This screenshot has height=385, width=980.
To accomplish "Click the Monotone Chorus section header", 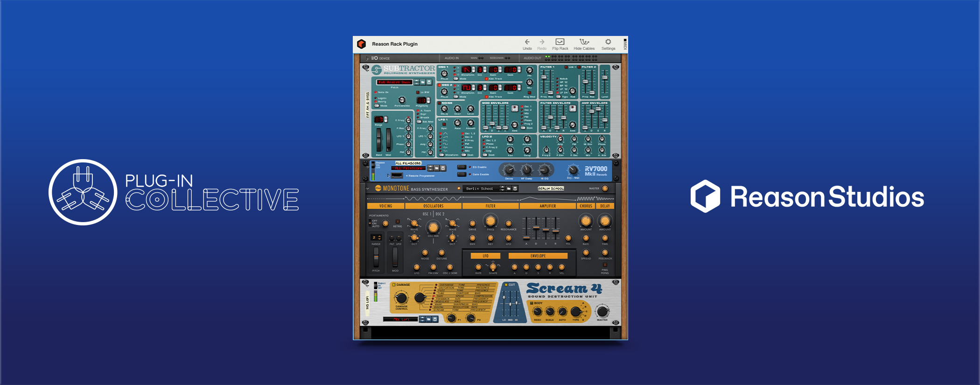I will (x=586, y=206).
